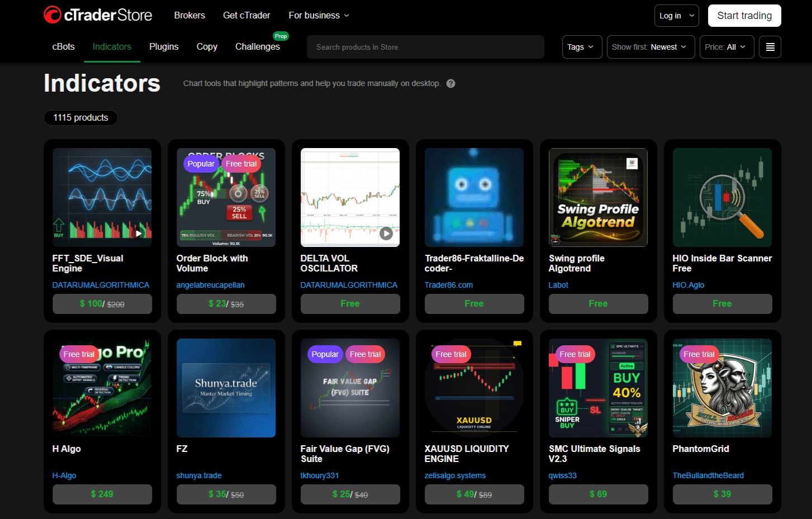Click the yellow badge on the XAUUSD card
Image resolution: width=812 pixels, height=519 pixels.
[517, 343]
